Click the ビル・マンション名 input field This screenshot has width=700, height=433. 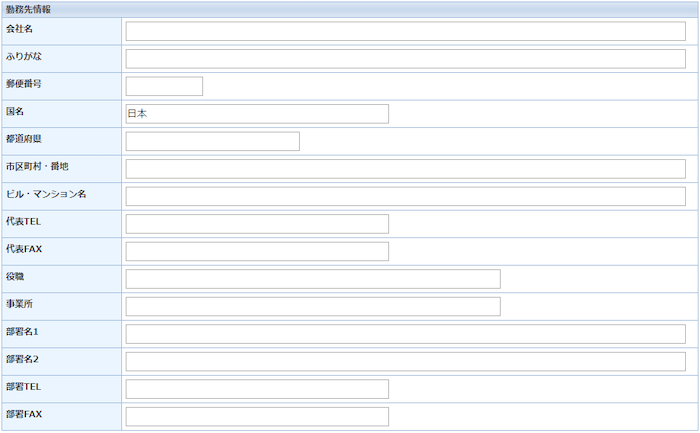pyautogui.click(x=405, y=196)
